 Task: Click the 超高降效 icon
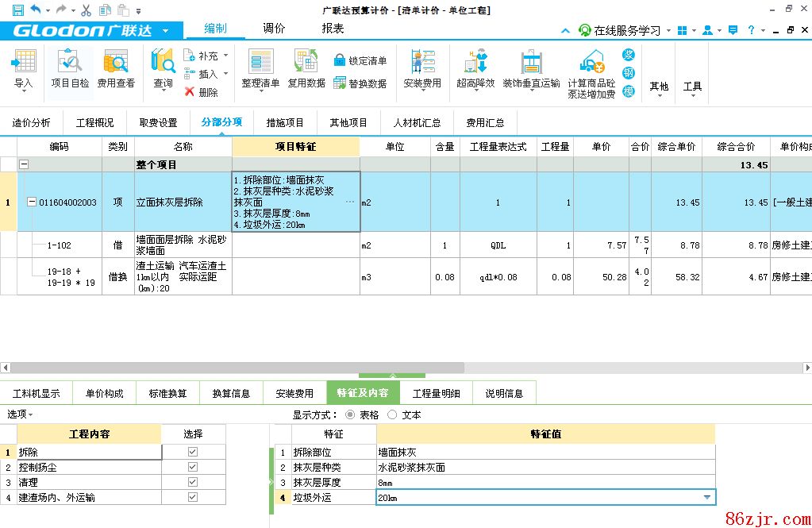(x=475, y=62)
